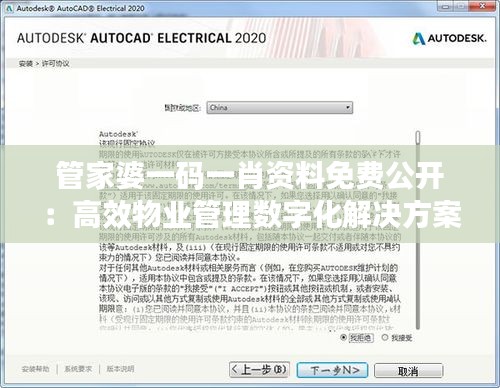Click the 下一步 (Next) button
Image resolution: width=500 pixels, height=388 pixels.
coord(332,370)
